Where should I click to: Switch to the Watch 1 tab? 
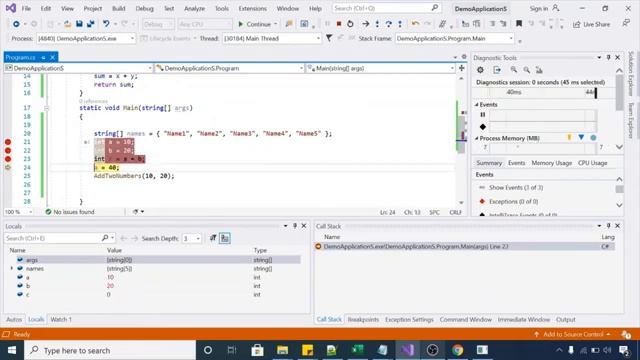pos(61,320)
